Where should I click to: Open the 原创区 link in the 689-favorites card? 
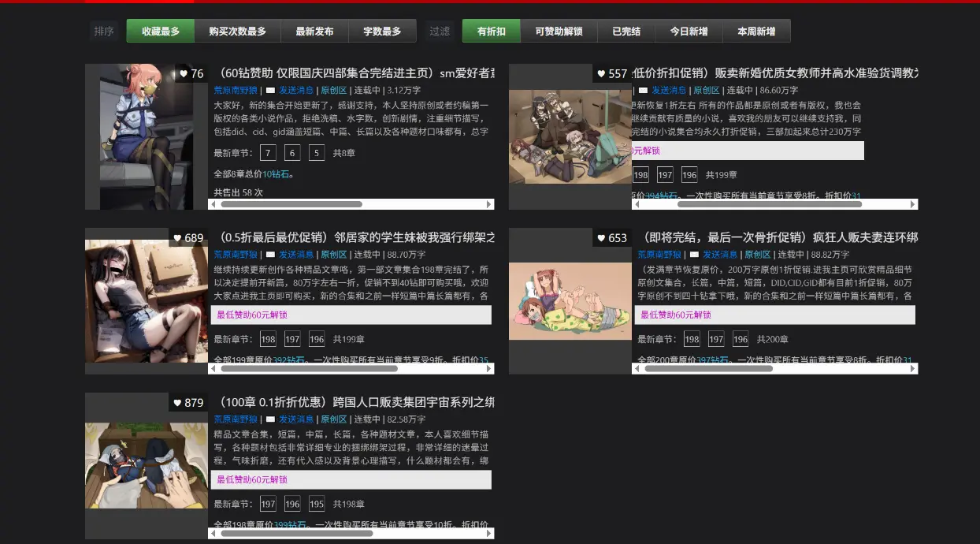[334, 255]
